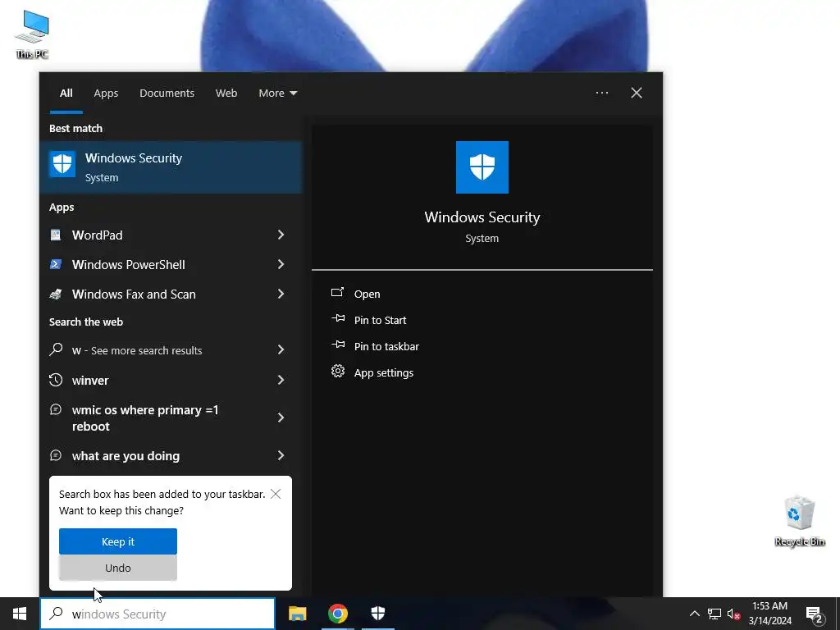Select 'w - See more search results'
Viewport: 840px width, 630px height.
click(x=137, y=350)
